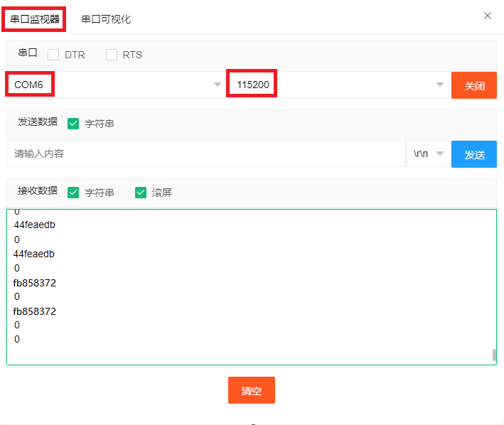Switch to the 串口监视器 tab
Screen dimensions: 504x425
(x=35, y=19)
